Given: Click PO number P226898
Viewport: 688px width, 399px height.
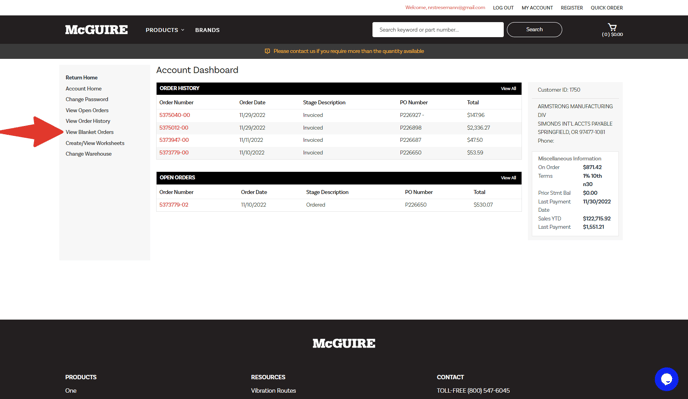Looking at the screenshot, I should pyautogui.click(x=411, y=128).
